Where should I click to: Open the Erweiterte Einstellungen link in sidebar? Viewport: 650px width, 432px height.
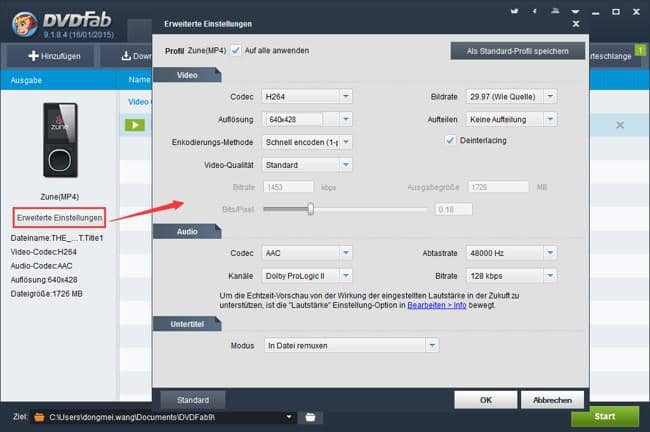59,218
